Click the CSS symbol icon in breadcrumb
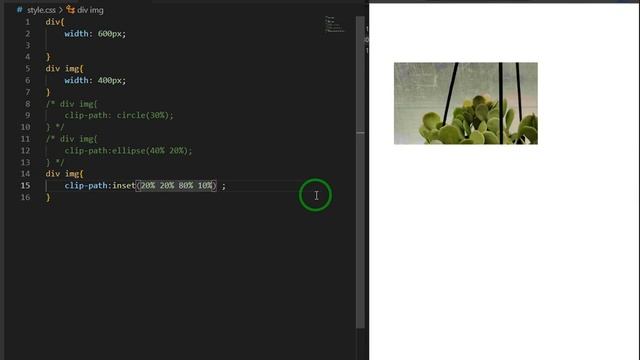640x360 pixels. pyautogui.click(x=71, y=10)
